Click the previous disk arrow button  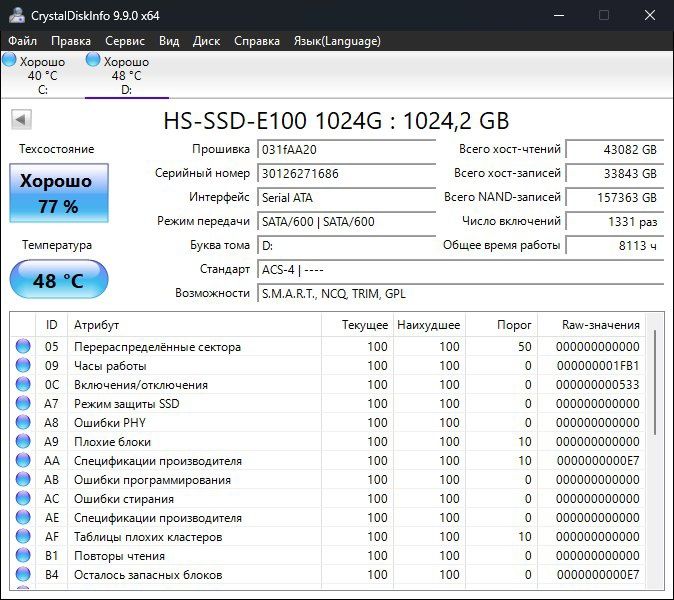(21, 119)
